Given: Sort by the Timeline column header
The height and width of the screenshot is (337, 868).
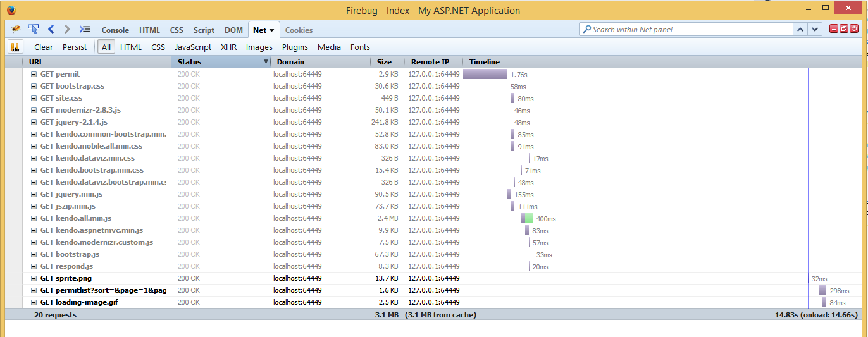Looking at the screenshot, I should pos(662,62).
